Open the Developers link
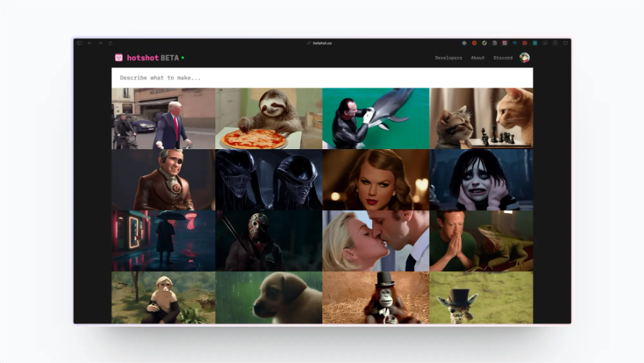This screenshot has width=644, height=363. pyautogui.click(x=449, y=58)
